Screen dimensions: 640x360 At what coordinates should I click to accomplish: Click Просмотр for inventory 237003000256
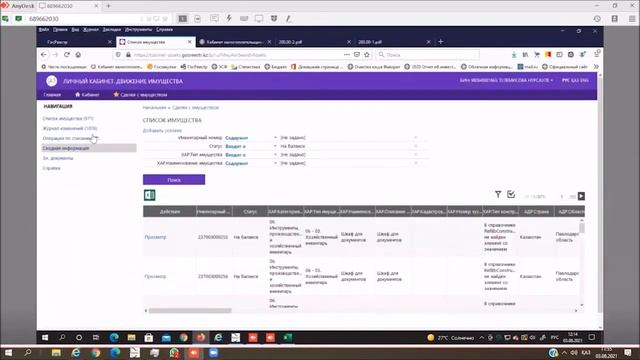pos(155,276)
